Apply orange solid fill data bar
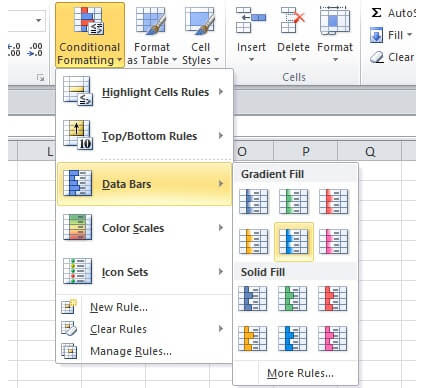 (253, 339)
